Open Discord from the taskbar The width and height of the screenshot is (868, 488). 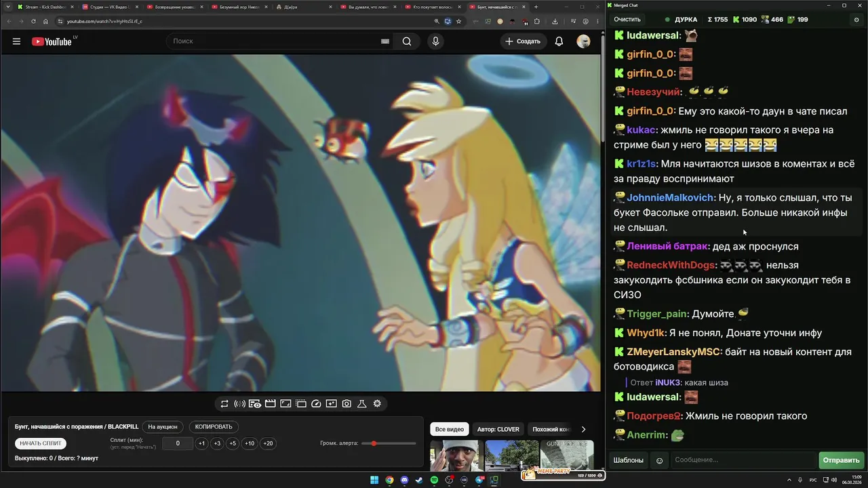pyautogui.click(x=404, y=481)
